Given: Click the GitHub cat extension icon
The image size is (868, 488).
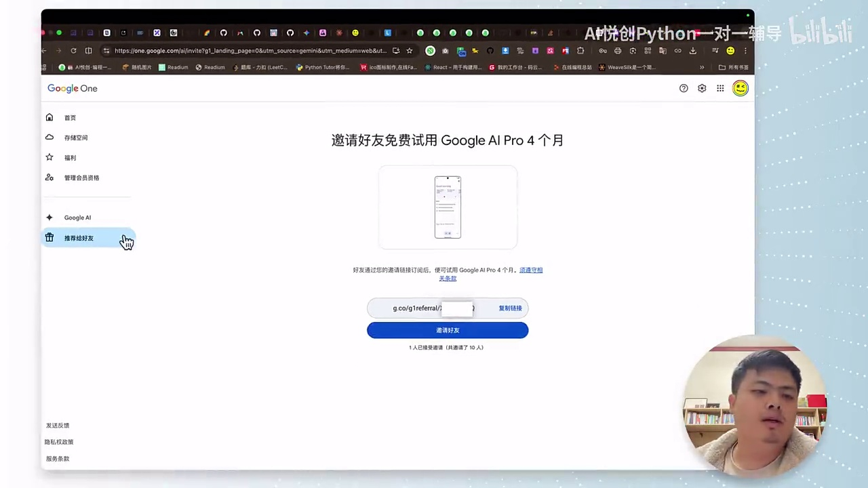Looking at the screenshot, I should pos(490,51).
